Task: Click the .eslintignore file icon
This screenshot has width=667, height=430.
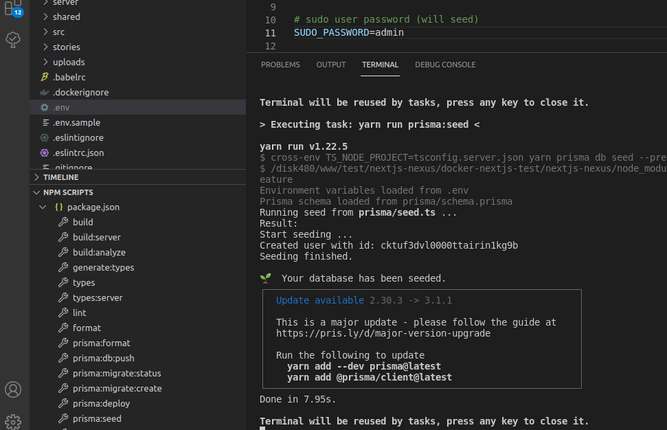Action: pos(44,138)
